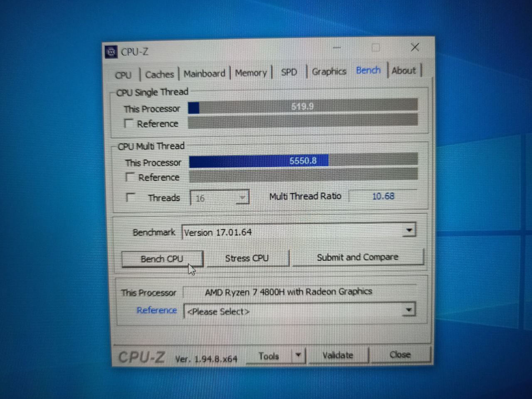
Task: Click the AMD Ryzen 7 4800H processor name
Action: [x=288, y=291]
